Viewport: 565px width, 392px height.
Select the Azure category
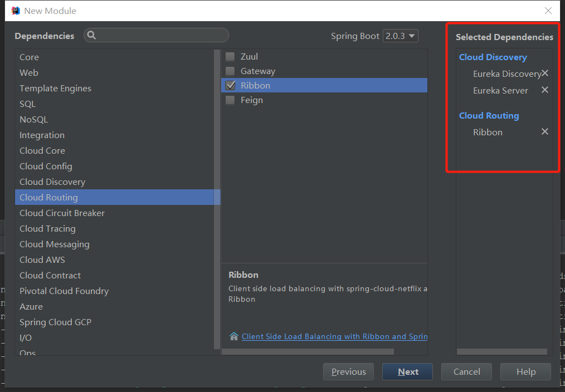point(115,306)
